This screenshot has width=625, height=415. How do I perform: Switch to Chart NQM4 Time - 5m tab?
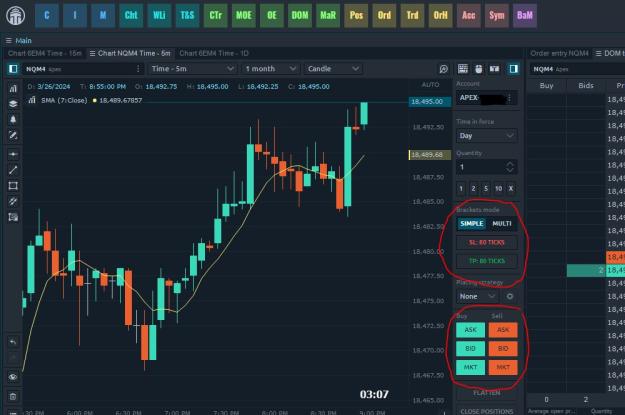tap(130, 53)
